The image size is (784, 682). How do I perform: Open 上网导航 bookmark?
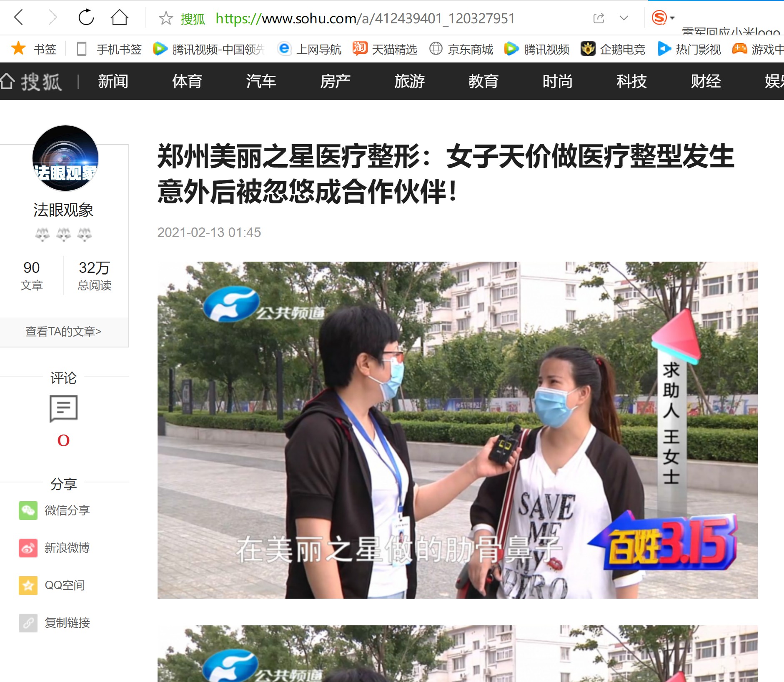click(x=309, y=49)
